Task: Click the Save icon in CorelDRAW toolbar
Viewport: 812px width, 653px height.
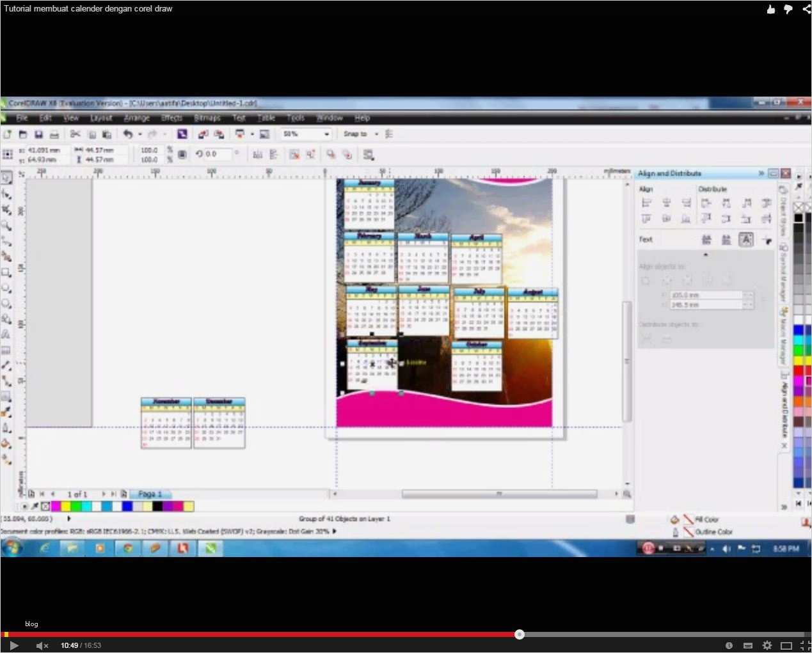Action: pos(38,134)
